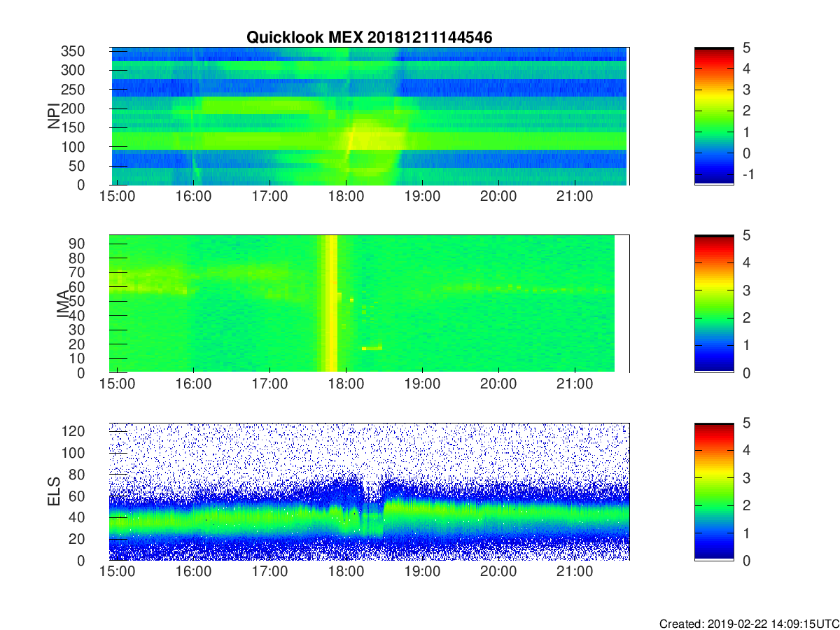Open the ELS spectrogram panel
840x630 pixels.
(370, 491)
